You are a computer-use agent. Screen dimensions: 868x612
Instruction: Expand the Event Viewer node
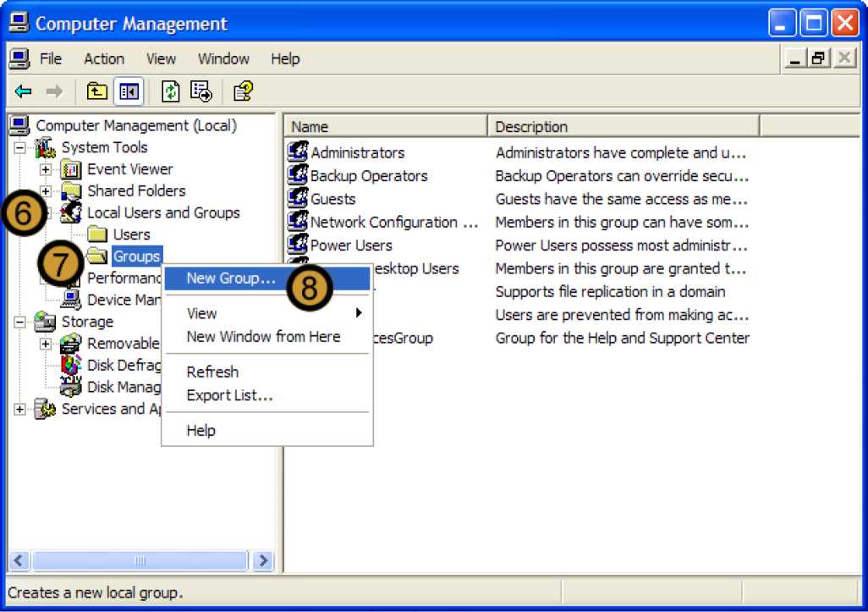coord(46,169)
